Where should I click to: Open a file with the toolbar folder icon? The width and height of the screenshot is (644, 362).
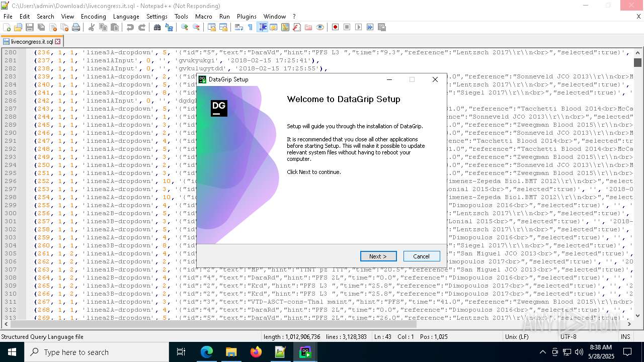pos(18,27)
